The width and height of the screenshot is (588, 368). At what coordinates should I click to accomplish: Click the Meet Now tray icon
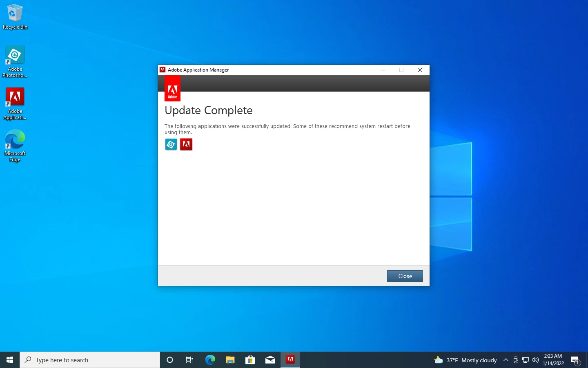click(516, 360)
